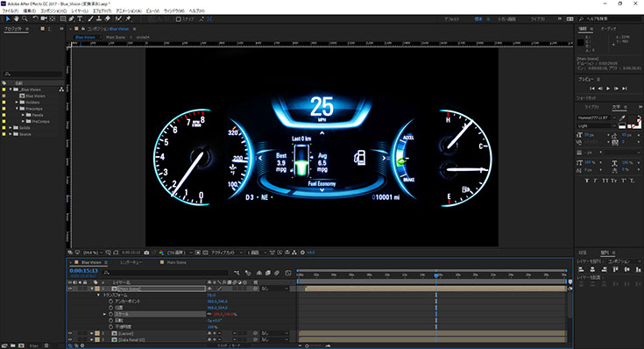Expand the Panels folder
Viewport: 644px width, 349px height.
point(24,115)
